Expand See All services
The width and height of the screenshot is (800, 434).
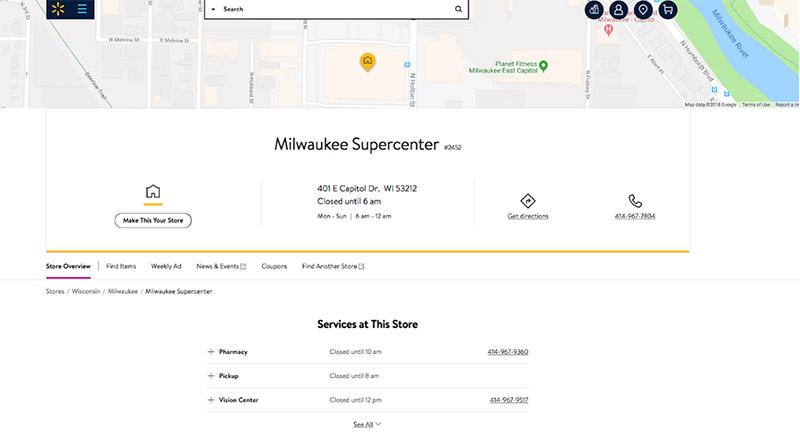coord(367,424)
